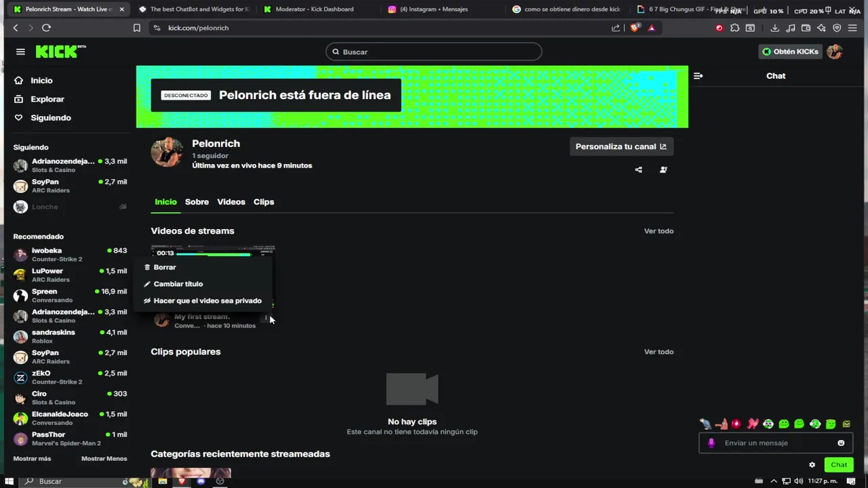868x488 pixels.
Task: Click the browser reload icon
Action: click(46, 28)
